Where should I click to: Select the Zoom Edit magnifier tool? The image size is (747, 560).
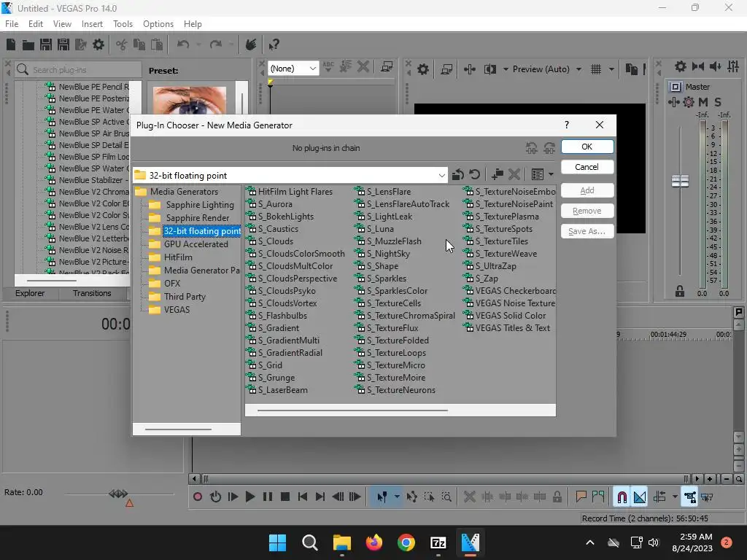[x=446, y=497]
